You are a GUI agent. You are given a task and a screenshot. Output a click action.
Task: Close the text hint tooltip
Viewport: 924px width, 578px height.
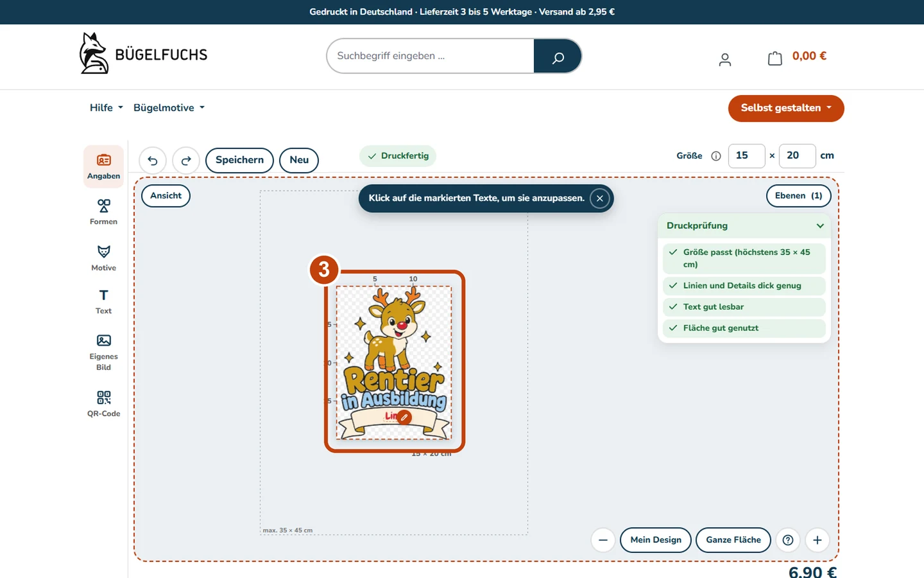tap(599, 198)
